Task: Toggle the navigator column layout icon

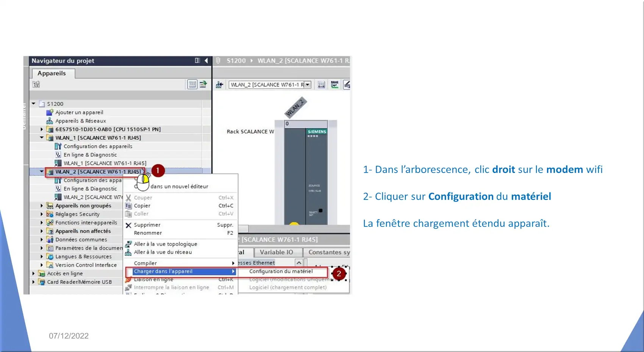Action: 197,61
